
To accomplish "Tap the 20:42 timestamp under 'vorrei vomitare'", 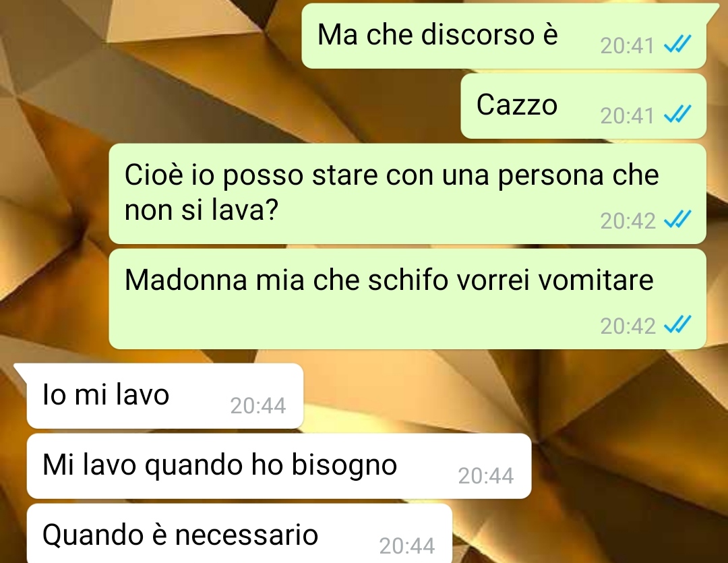I will [x=628, y=326].
